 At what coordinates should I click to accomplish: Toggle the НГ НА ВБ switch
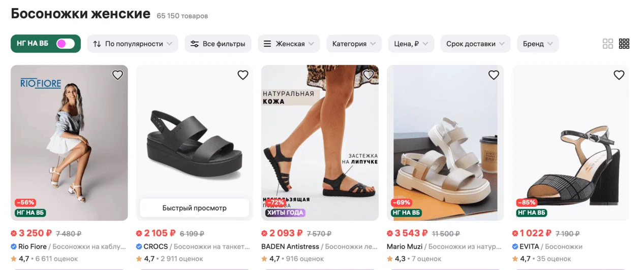[66, 44]
